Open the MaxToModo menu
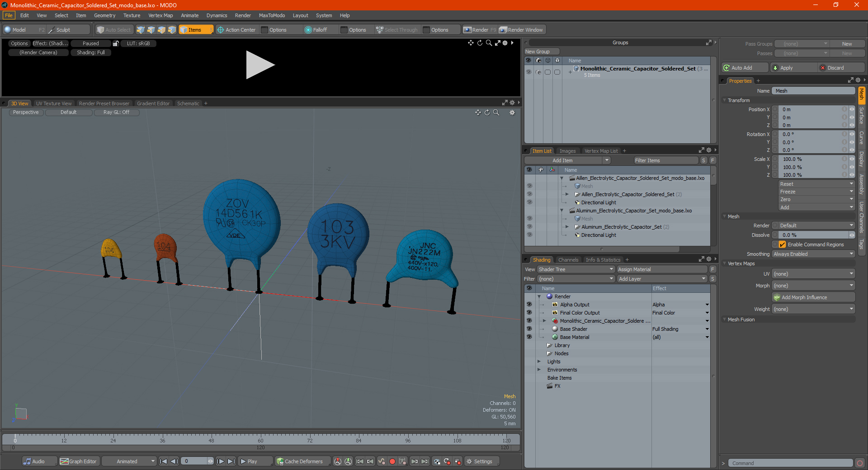The width and height of the screenshot is (868, 470). click(272, 15)
